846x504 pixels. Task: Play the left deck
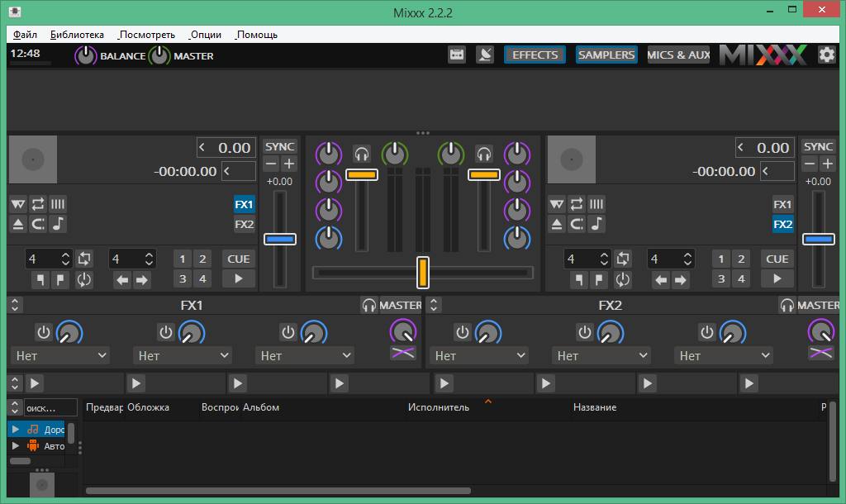click(x=239, y=279)
